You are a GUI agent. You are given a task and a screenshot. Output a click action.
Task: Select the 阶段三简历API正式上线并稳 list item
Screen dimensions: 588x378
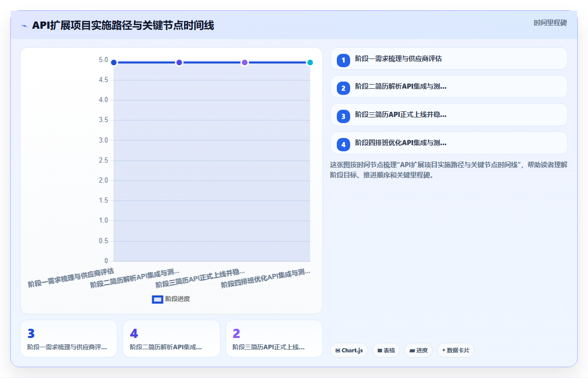[449, 115]
